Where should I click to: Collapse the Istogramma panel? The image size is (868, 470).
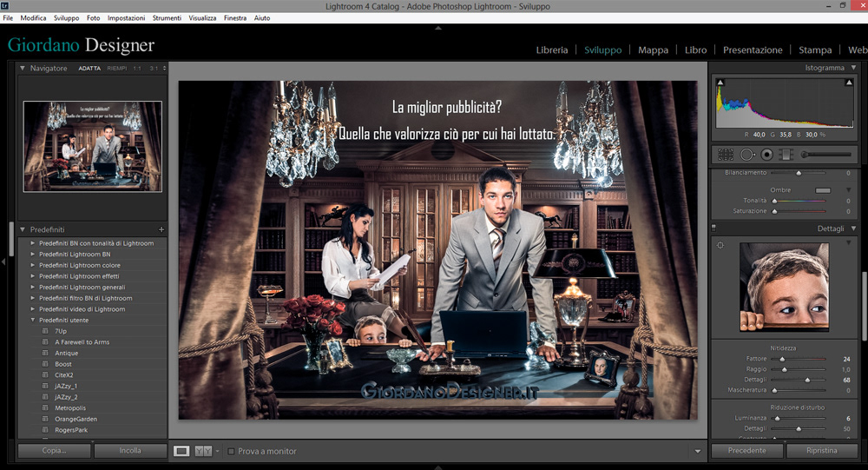click(x=853, y=68)
